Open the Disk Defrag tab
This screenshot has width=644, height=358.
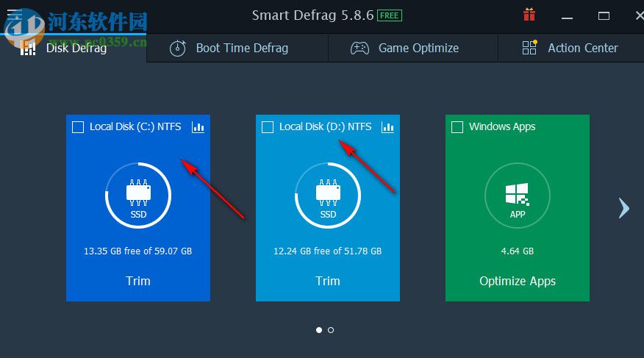point(73,48)
